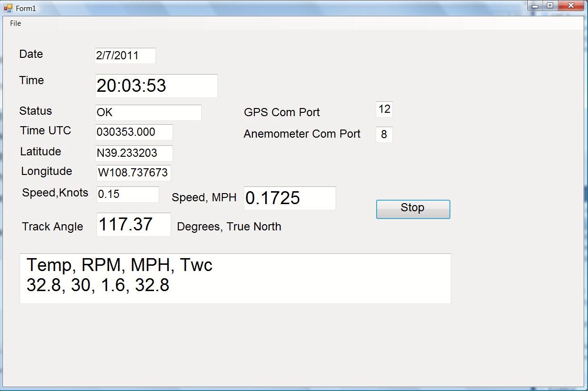This screenshot has height=391, width=588.
Task: Click the Form1 application icon in title bar
Action: click(x=8, y=8)
